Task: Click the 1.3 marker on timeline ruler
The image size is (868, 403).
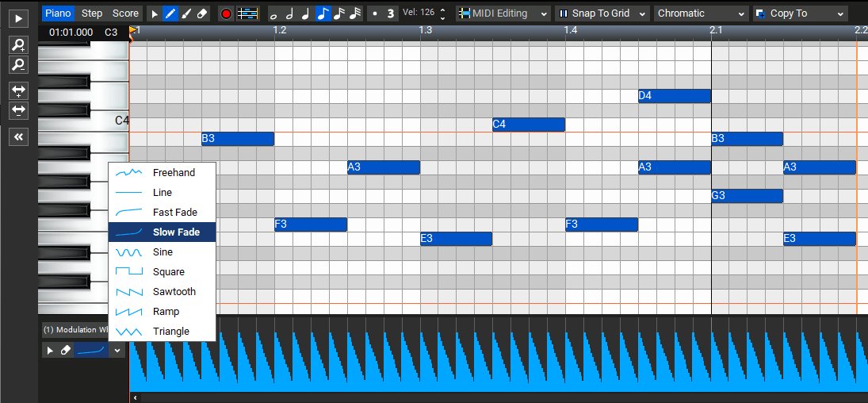Action: (426, 30)
